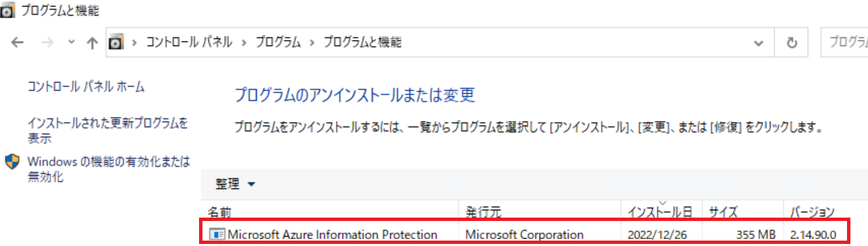Expand the address bar history dropdown
Image resolution: width=868 pixels, height=246 pixels.
click(759, 43)
